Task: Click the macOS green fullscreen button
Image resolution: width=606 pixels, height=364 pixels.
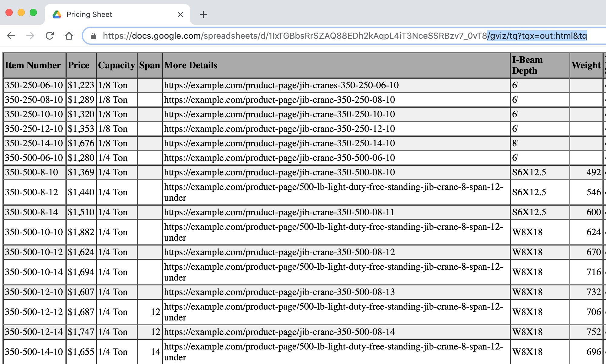Action: pos(33,12)
